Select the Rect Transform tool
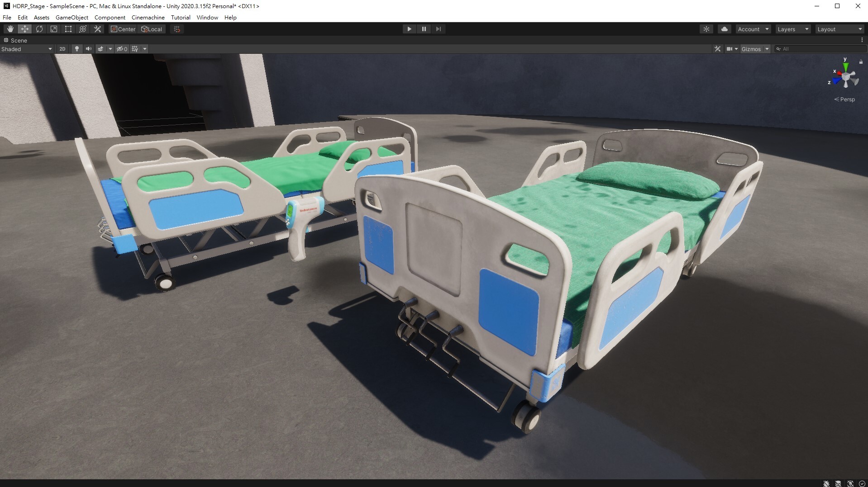The width and height of the screenshot is (868, 487). pos(68,28)
